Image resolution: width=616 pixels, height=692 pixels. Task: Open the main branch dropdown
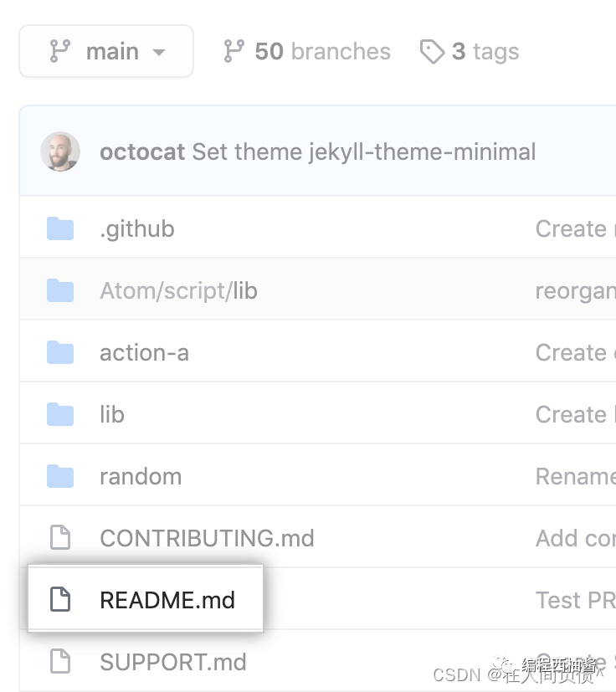coord(106,52)
